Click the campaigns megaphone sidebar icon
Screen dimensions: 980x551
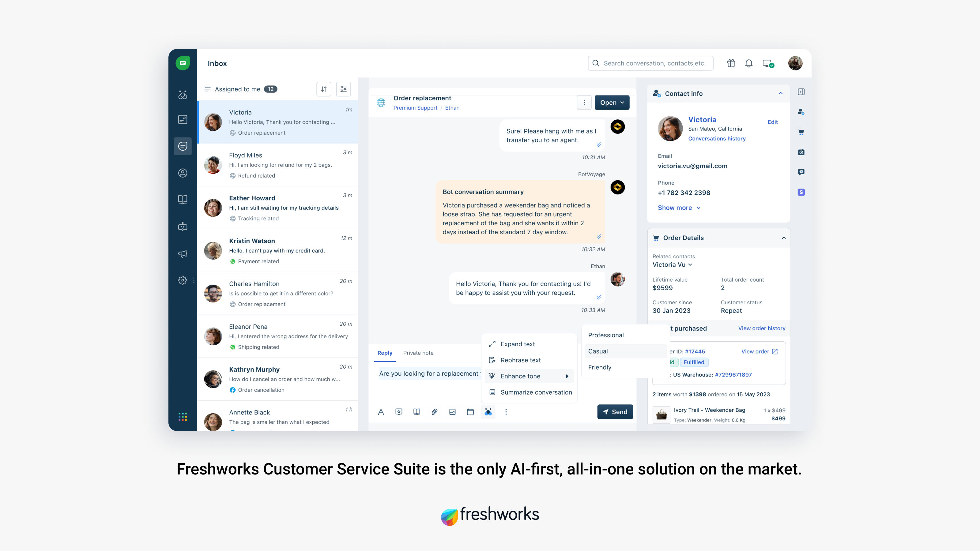click(x=183, y=254)
